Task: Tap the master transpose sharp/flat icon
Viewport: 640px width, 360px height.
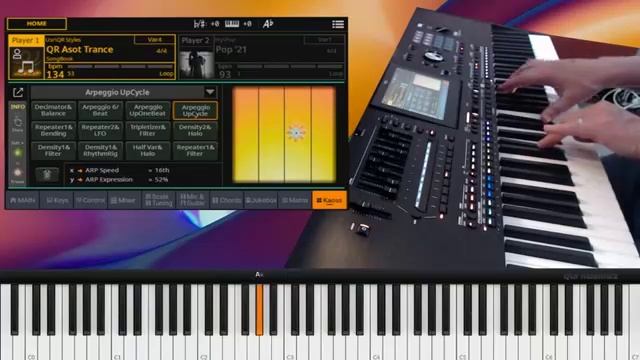Action: click(x=199, y=24)
